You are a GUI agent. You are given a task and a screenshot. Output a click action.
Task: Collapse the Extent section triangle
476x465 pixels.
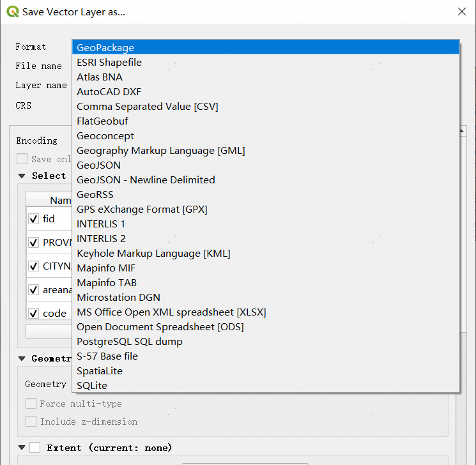click(x=22, y=448)
